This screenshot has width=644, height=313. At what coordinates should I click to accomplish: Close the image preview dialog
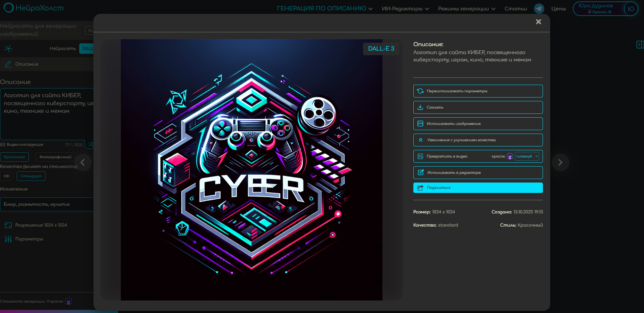click(538, 22)
